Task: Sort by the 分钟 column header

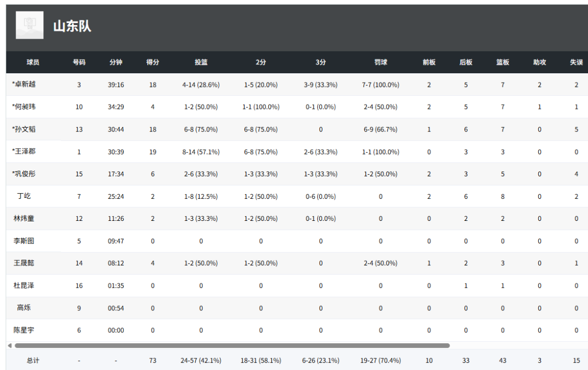Action: coord(116,62)
